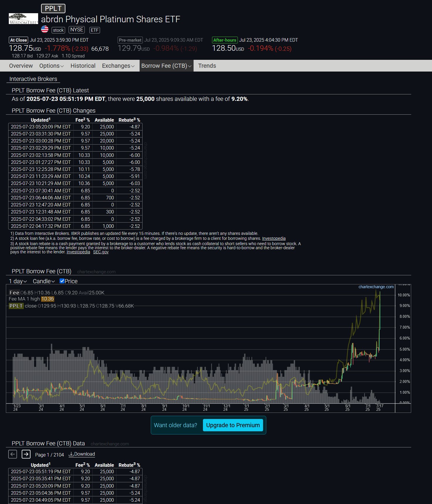Click the 10.00% fee axis label
This screenshot has width=432, height=504.
pos(404,295)
